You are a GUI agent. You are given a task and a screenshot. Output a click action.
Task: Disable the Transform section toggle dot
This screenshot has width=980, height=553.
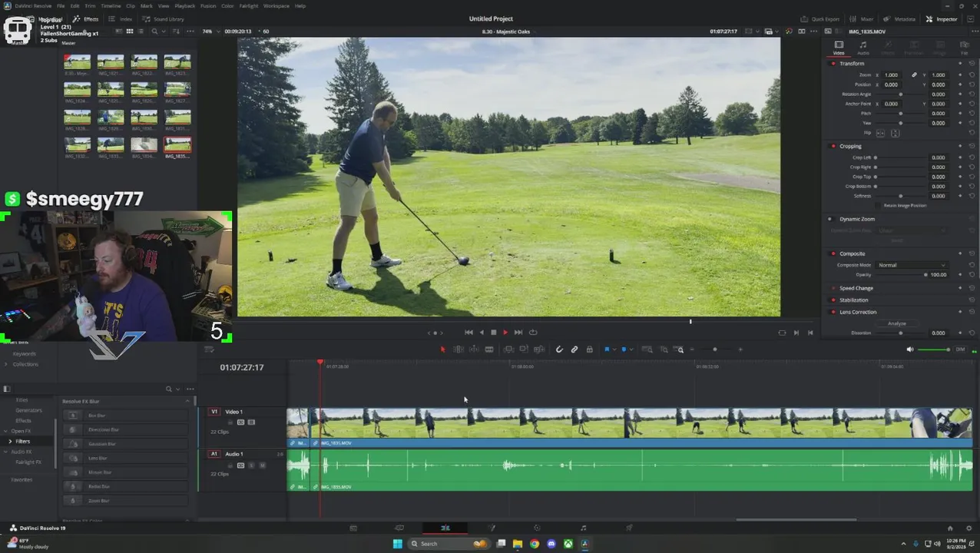833,63
